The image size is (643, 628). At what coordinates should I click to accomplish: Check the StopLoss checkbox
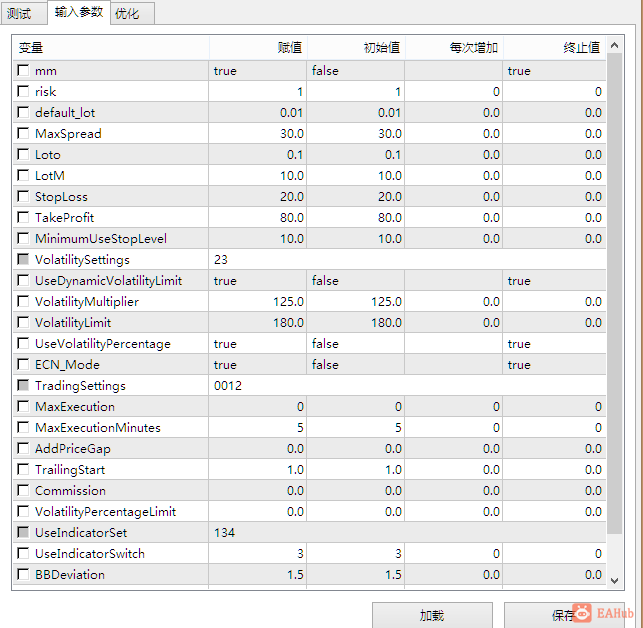(23, 196)
